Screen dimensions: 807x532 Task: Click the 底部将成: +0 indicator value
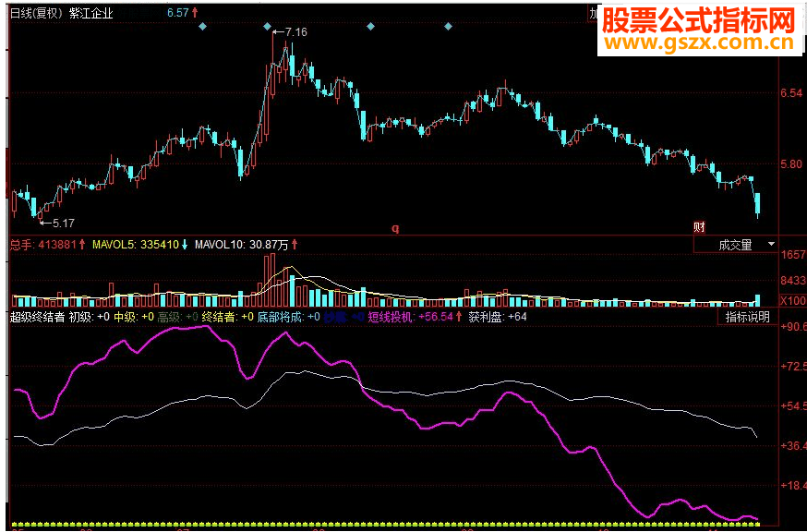click(x=289, y=317)
